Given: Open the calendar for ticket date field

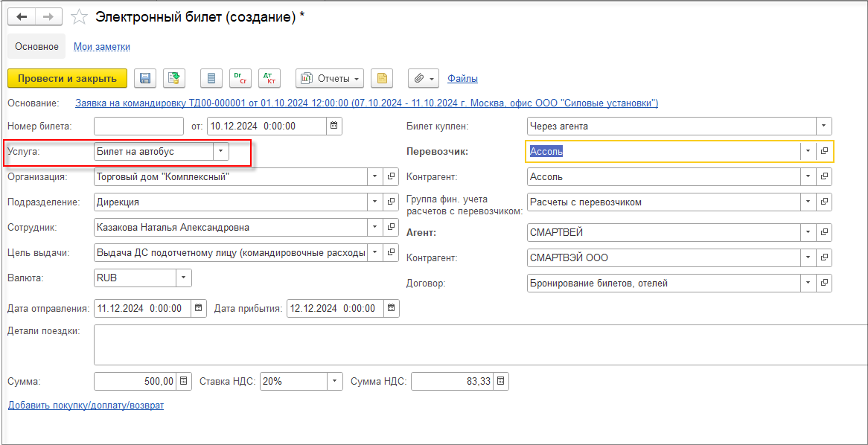Looking at the screenshot, I should [334, 127].
